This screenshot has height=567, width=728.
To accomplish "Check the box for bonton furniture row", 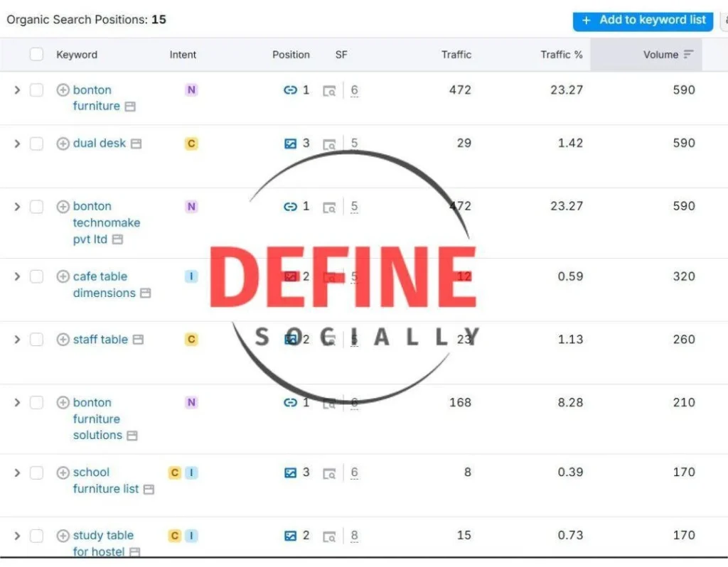I will point(36,90).
